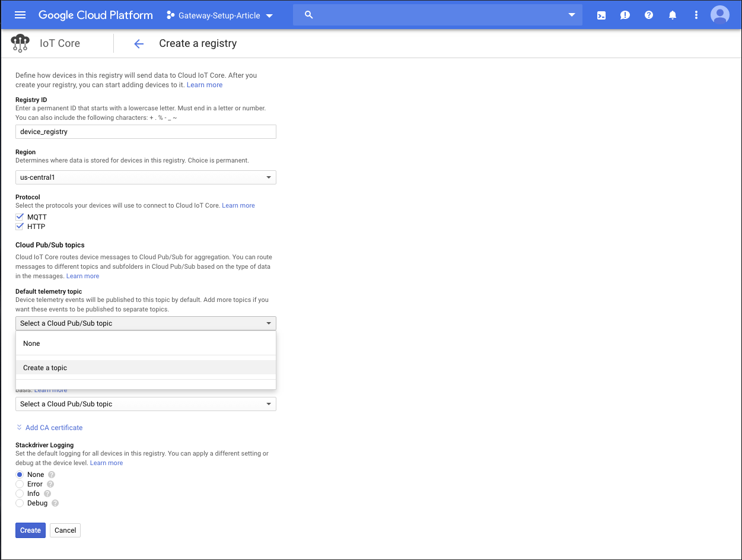This screenshot has height=560, width=742.
Task: Open the Region dropdown showing us-central1
Action: (x=145, y=177)
